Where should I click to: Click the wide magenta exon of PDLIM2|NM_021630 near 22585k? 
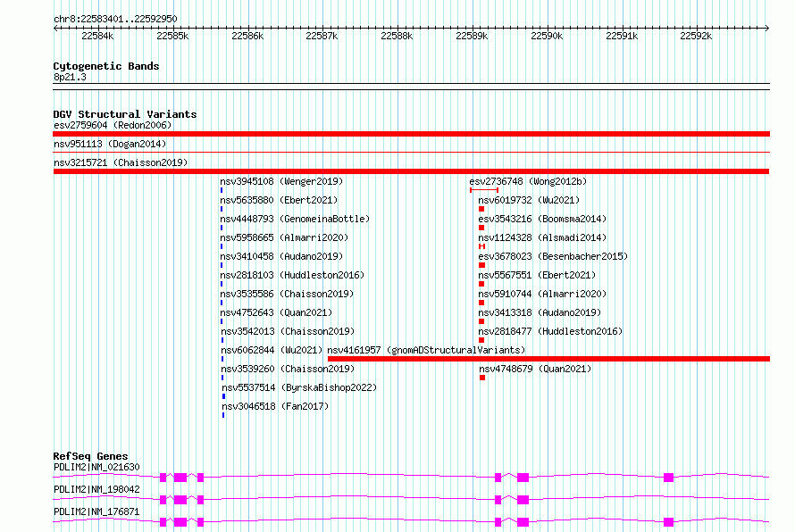[180, 478]
